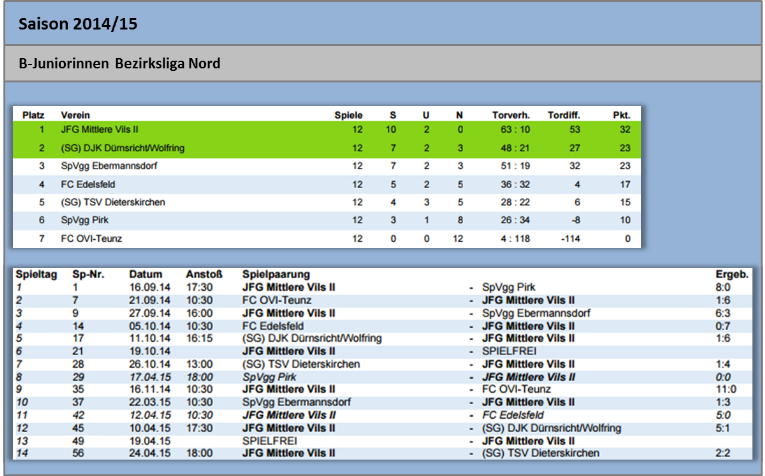
Task: Click the 'Saison 2014/15' heading
Action: tap(78, 24)
